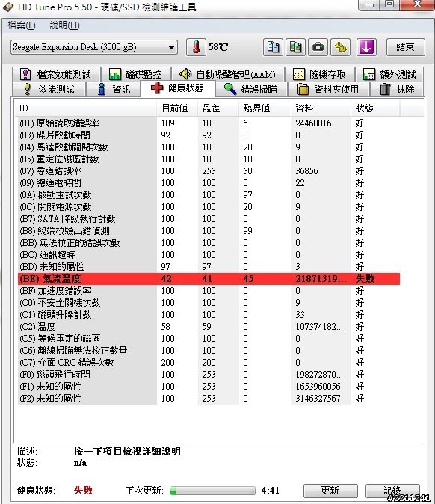Viewport: 435px width, 504px height.
Task: Switch to the 資訊 tab
Action: (x=114, y=89)
